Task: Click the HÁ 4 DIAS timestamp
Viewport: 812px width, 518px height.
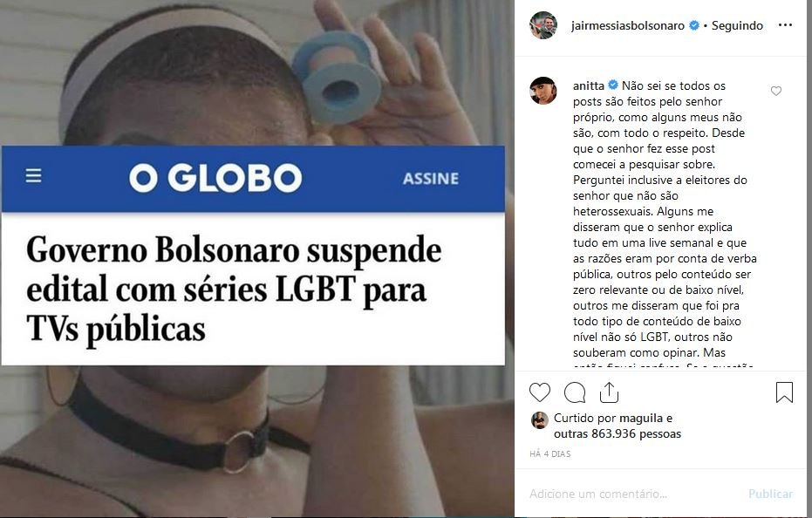Action: (x=550, y=453)
